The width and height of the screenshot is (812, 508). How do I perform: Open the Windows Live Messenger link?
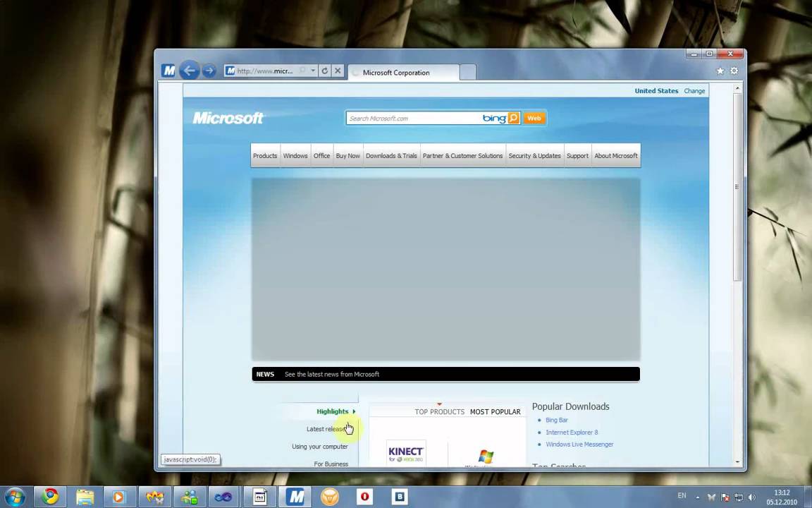[x=579, y=445]
